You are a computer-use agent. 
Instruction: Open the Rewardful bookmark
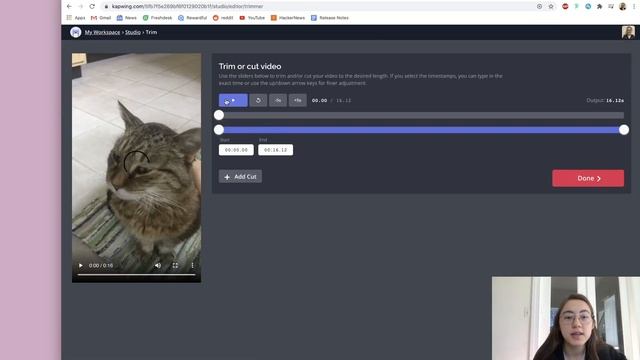click(x=192, y=18)
